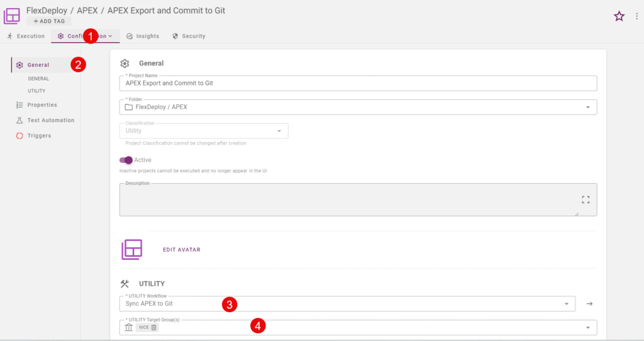Click FlexDeploy in the breadcrumb
This screenshot has height=341, width=644.
point(47,11)
